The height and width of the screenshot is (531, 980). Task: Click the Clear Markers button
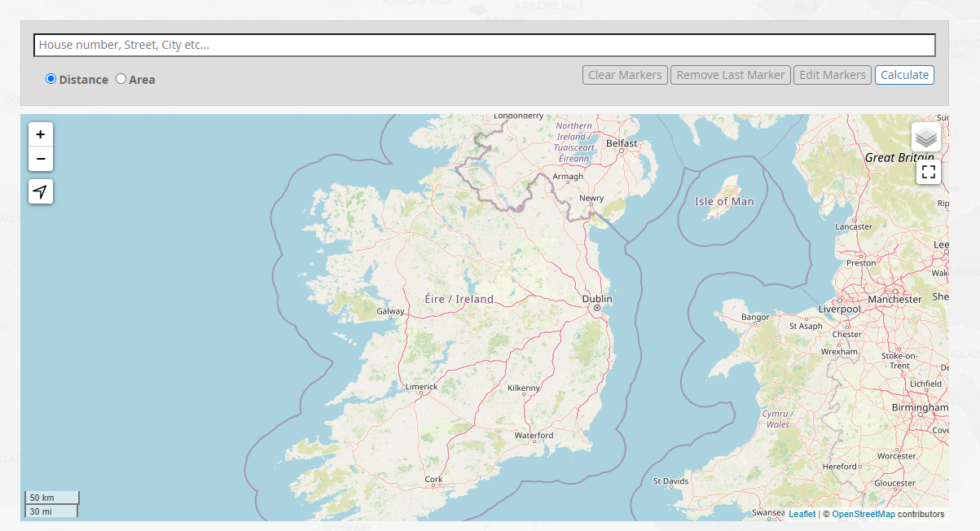point(625,75)
